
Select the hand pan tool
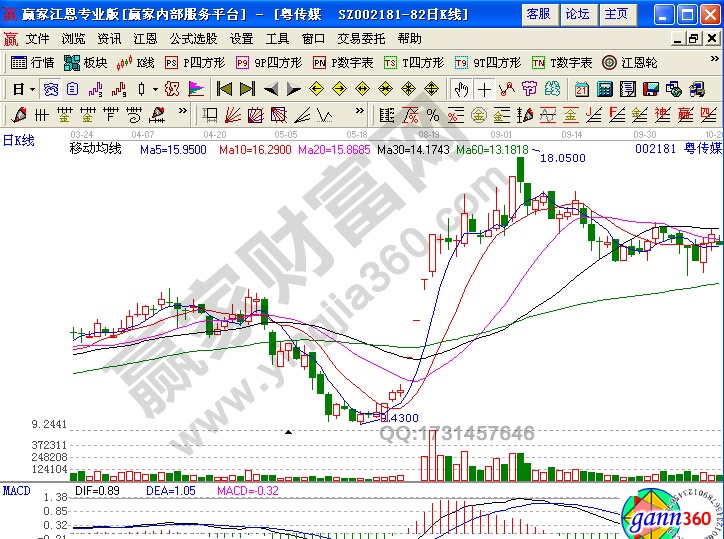click(x=460, y=88)
